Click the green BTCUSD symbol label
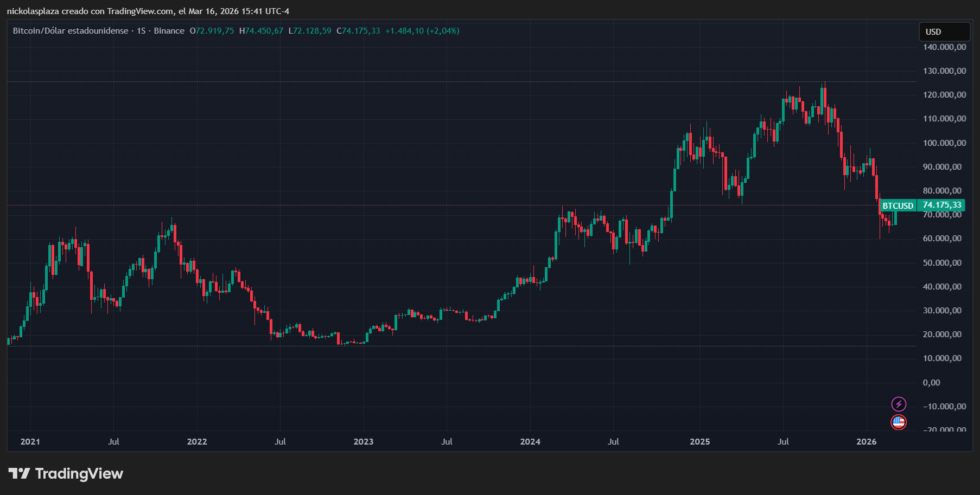The image size is (980, 495). (x=898, y=205)
